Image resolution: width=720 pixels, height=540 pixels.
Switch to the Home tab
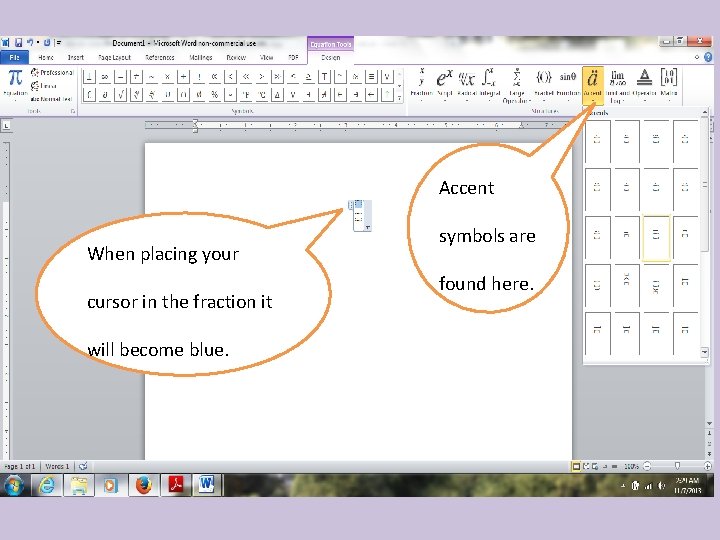tap(45, 57)
